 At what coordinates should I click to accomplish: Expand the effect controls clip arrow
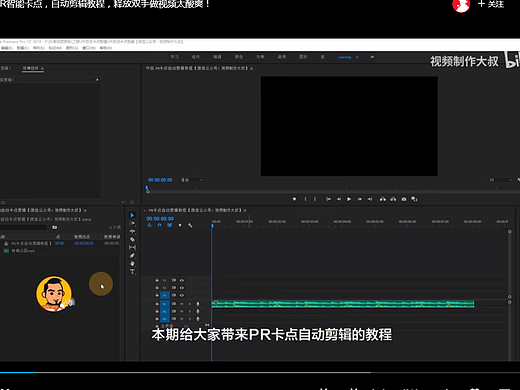pyautogui.click(x=97, y=80)
